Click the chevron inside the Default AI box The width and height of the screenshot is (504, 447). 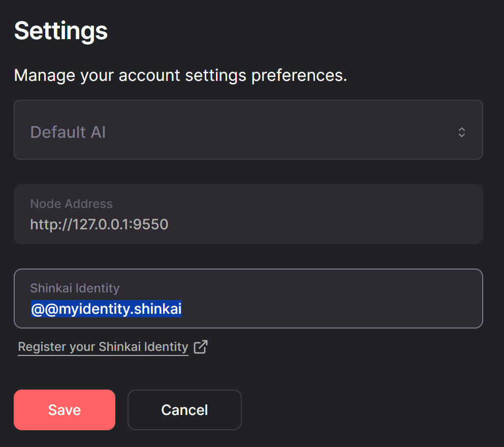(x=462, y=132)
